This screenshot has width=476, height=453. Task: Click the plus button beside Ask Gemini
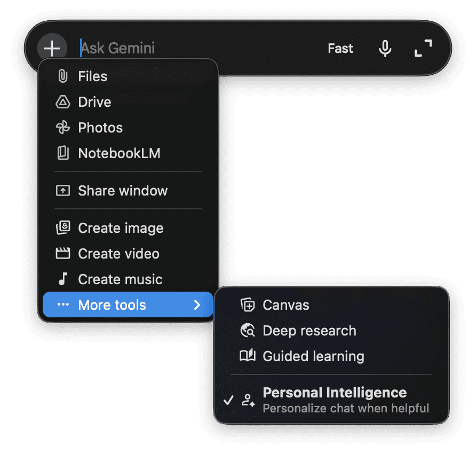pos(52,49)
